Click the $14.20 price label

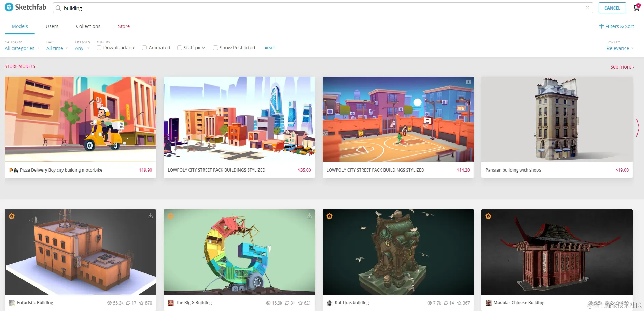click(463, 170)
